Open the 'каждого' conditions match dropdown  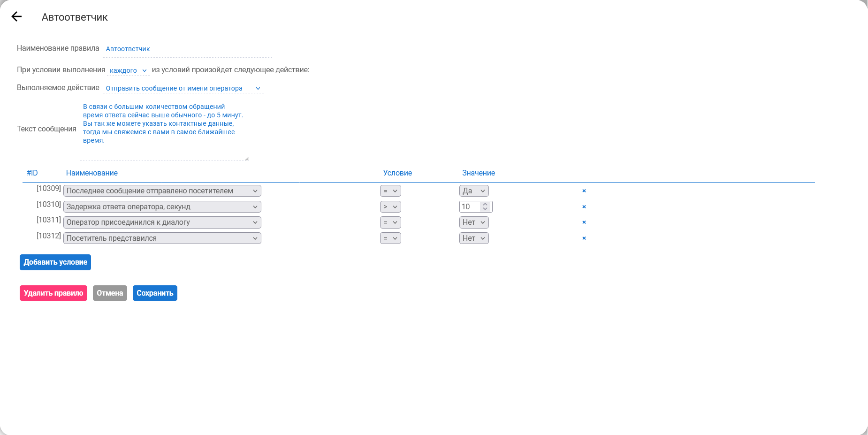tap(128, 70)
